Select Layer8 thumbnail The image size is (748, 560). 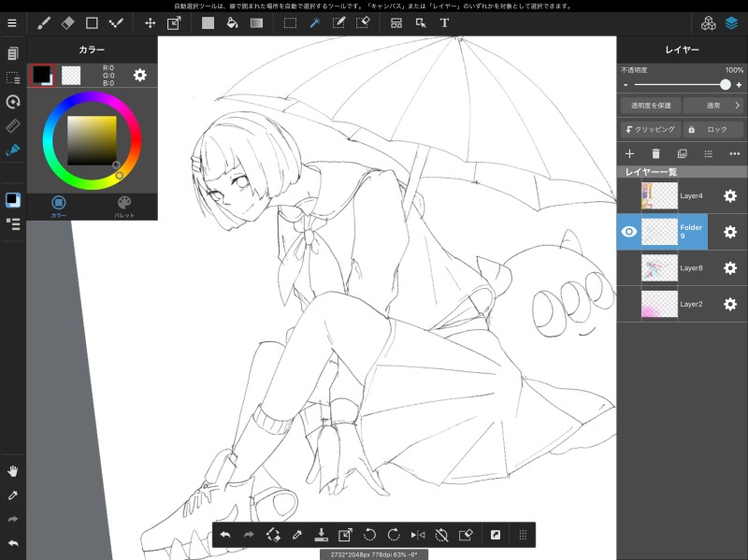(x=659, y=268)
